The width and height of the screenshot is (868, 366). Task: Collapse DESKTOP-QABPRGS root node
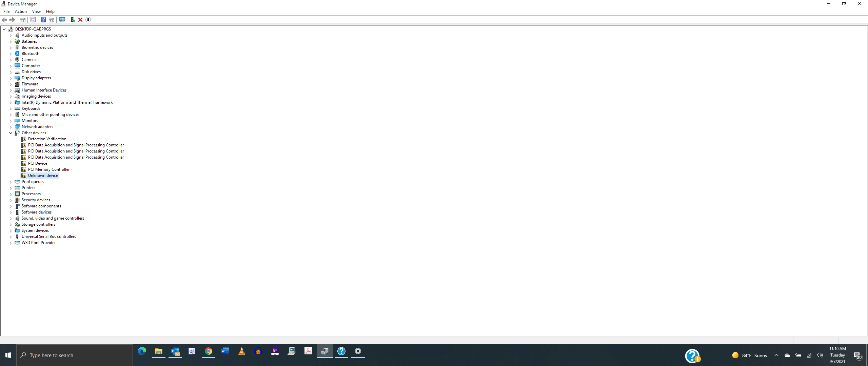(4, 29)
